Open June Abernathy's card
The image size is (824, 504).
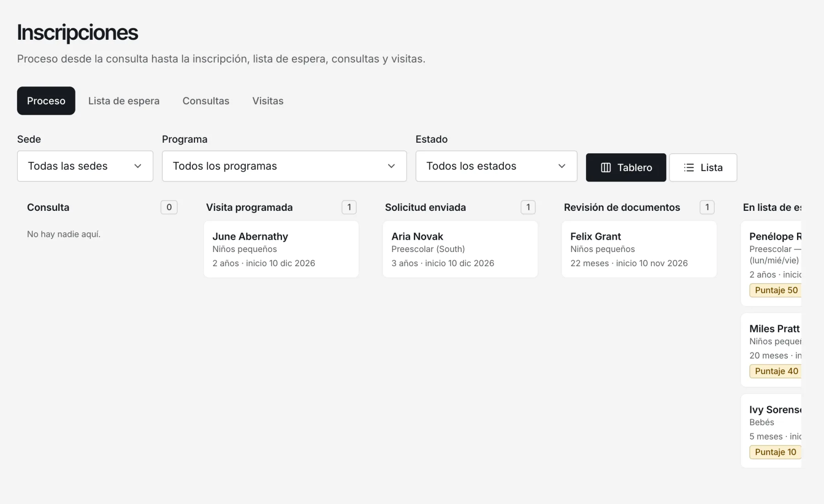click(x=281, y=249)
